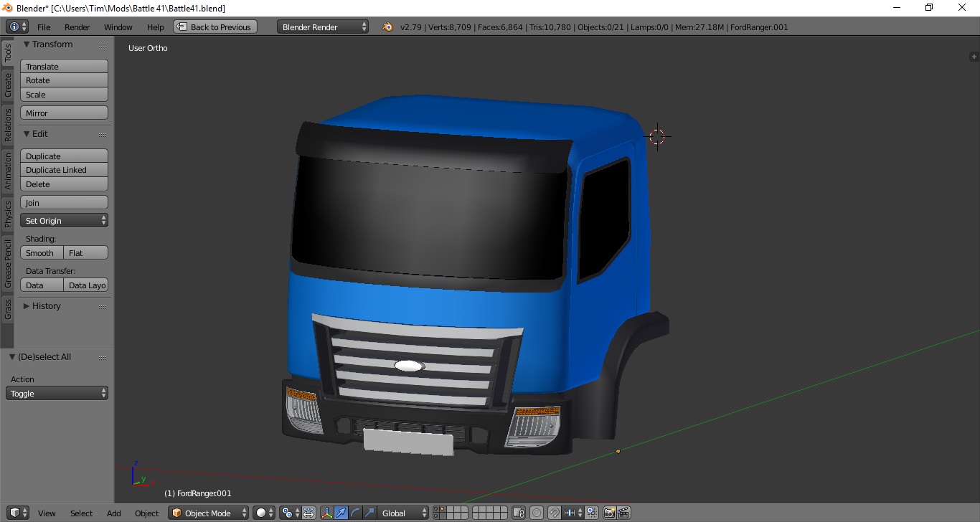Click the truck's white Ford grille emblem
The height and width of the screenshot is (522, 980).
pyautogui.click(x=409, y=366)
